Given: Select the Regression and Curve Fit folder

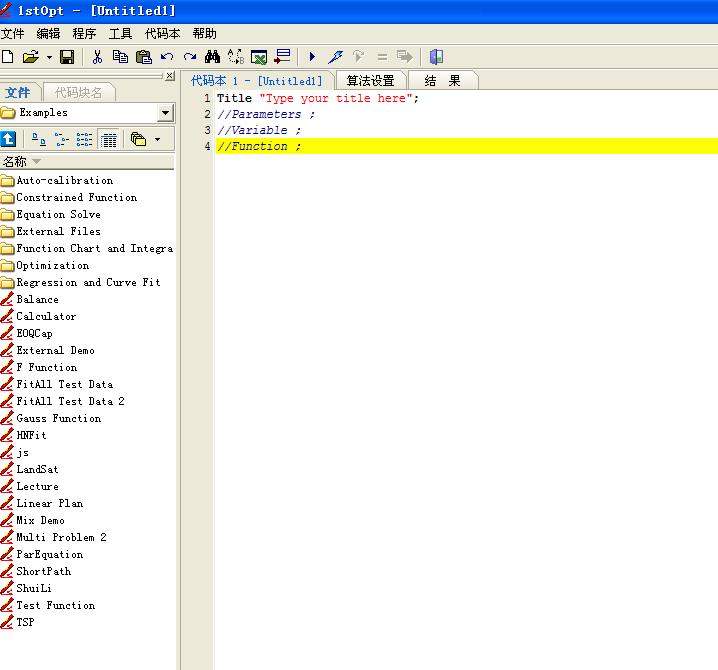Looking at the screenshot, I should 81,283.
